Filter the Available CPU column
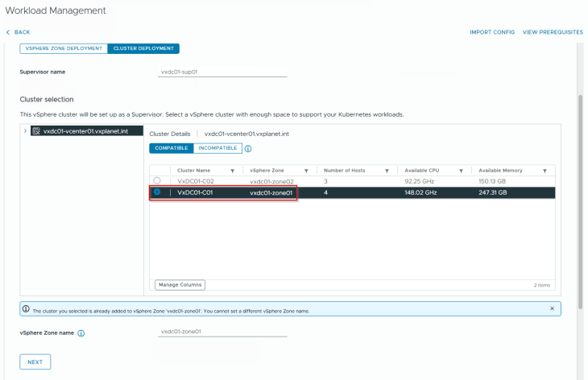 pos(460,171)
